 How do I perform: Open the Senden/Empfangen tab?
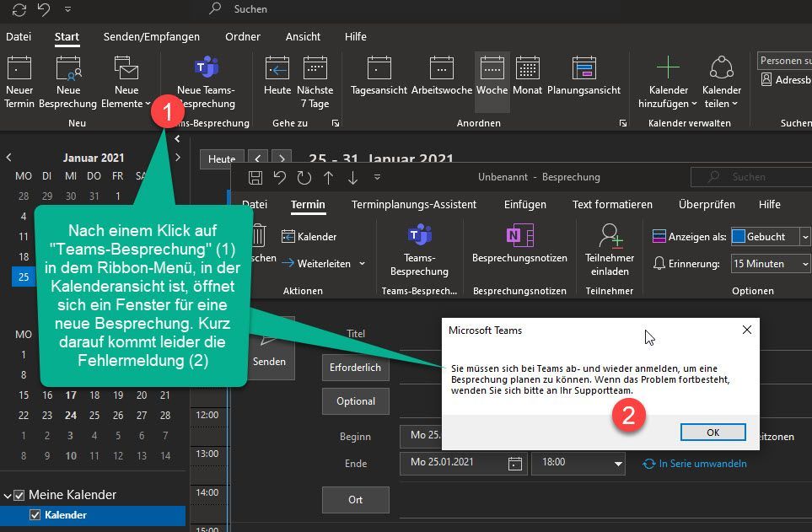pos(151,37)
